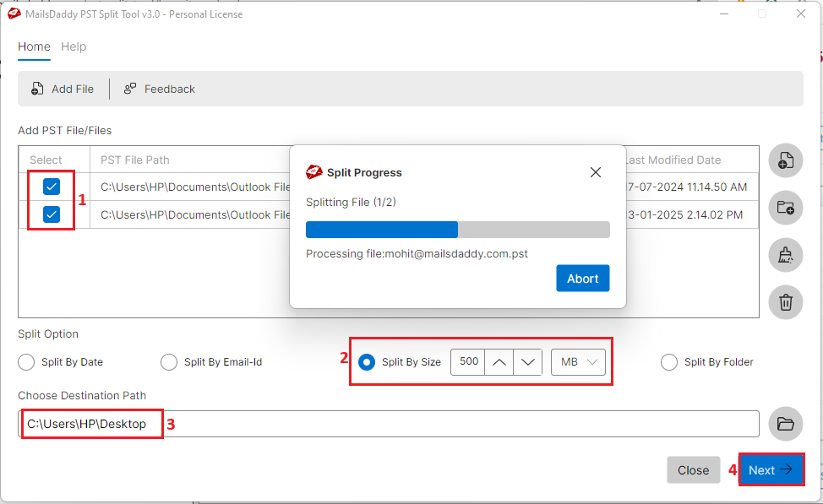Click the Processing file status text
The width and height of the screenshot is (823, 504).
[417, 254]
